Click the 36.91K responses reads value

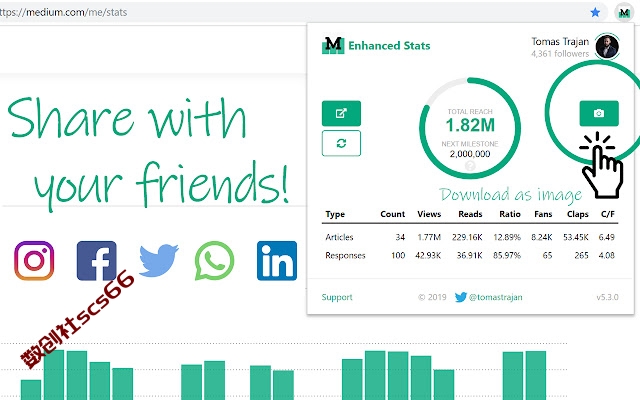469,256
